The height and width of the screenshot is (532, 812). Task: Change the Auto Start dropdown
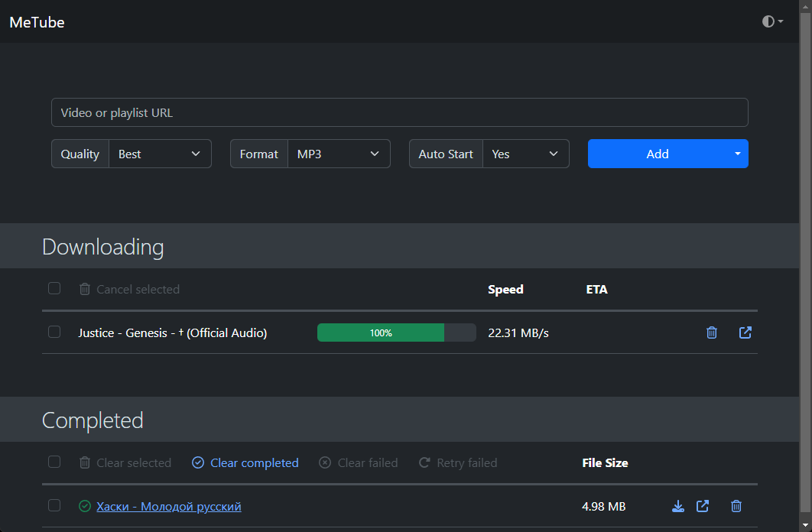[x=525, y=154]
